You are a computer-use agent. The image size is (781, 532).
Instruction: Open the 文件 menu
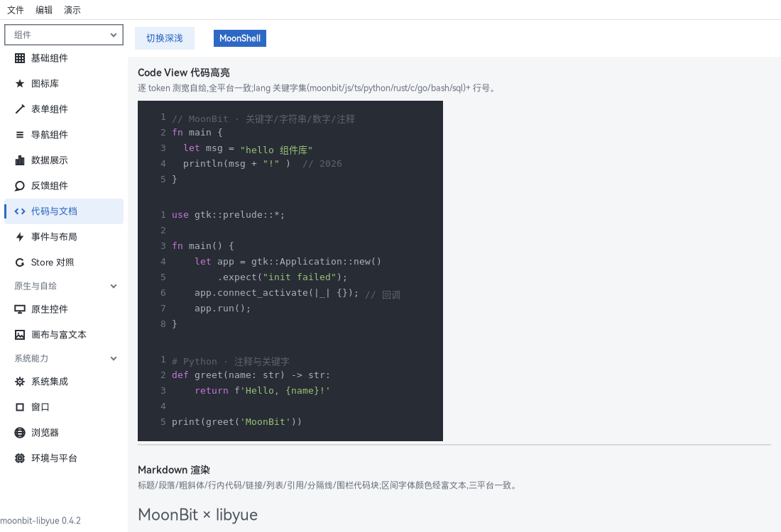coord(16,10)
